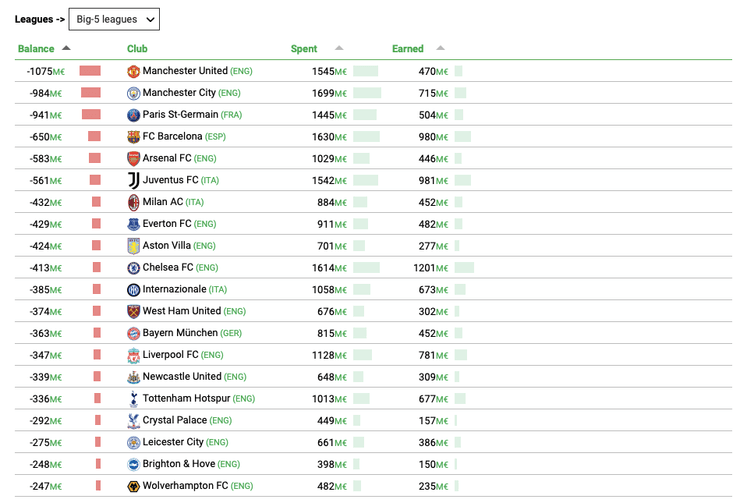Viewport: 740px width, 503px height.
Task: Click the Paris St-Germain club crest
Action: (134, 115)
